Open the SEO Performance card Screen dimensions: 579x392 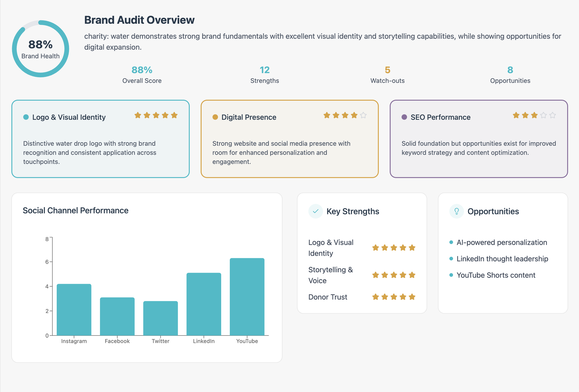[x=478, y=139]
